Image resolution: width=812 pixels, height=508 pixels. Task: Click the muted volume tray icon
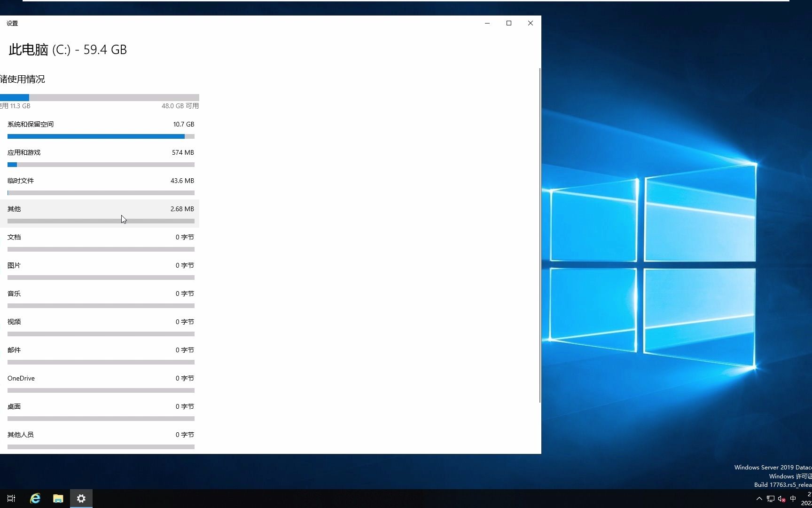click(x=782, y=499)
